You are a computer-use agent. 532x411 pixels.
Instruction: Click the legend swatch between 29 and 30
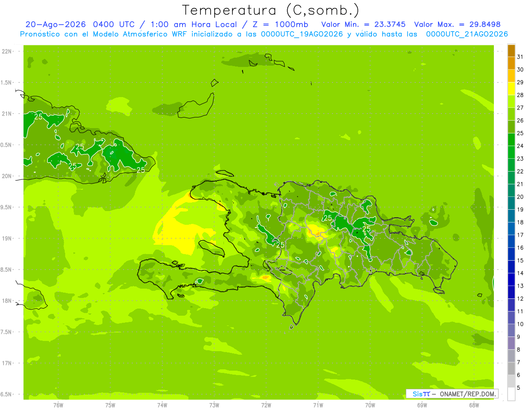[511, 76]
